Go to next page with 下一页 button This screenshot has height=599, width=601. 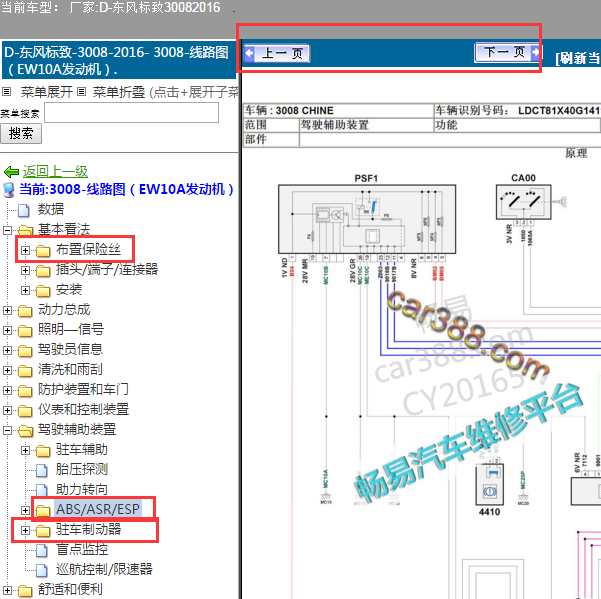tap(507, 52)
